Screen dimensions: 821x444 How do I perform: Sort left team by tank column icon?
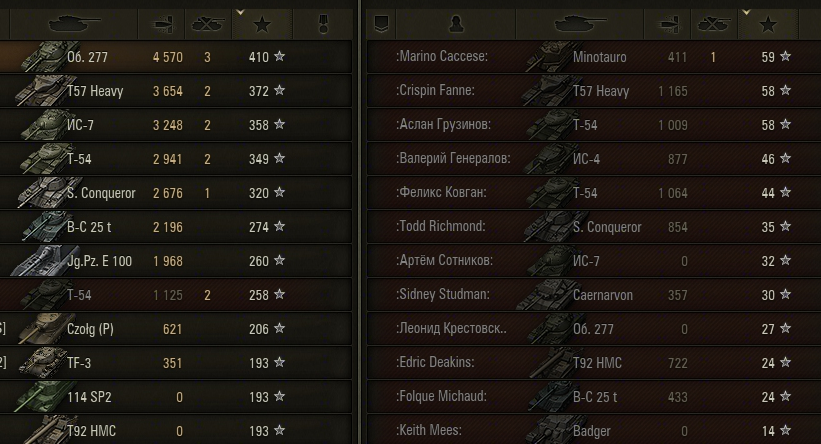[x=74, y=24]
